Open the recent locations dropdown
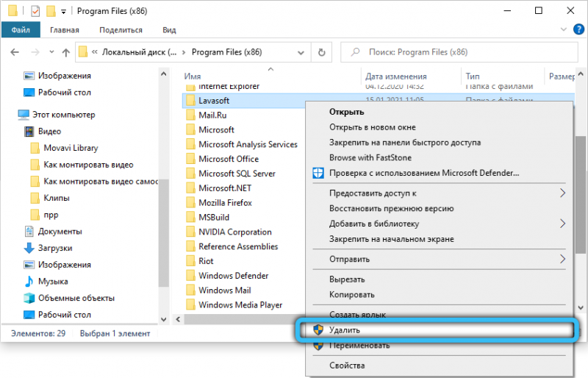588x378 pixels. point(51,52)
